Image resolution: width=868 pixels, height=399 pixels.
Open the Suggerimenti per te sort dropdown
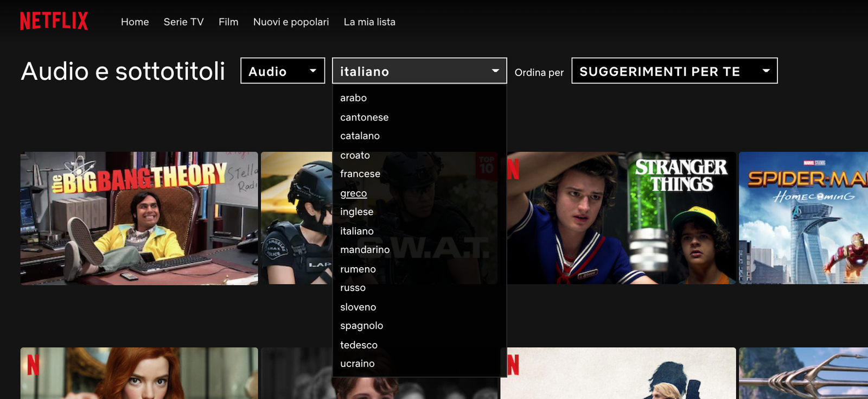point(674,71)
